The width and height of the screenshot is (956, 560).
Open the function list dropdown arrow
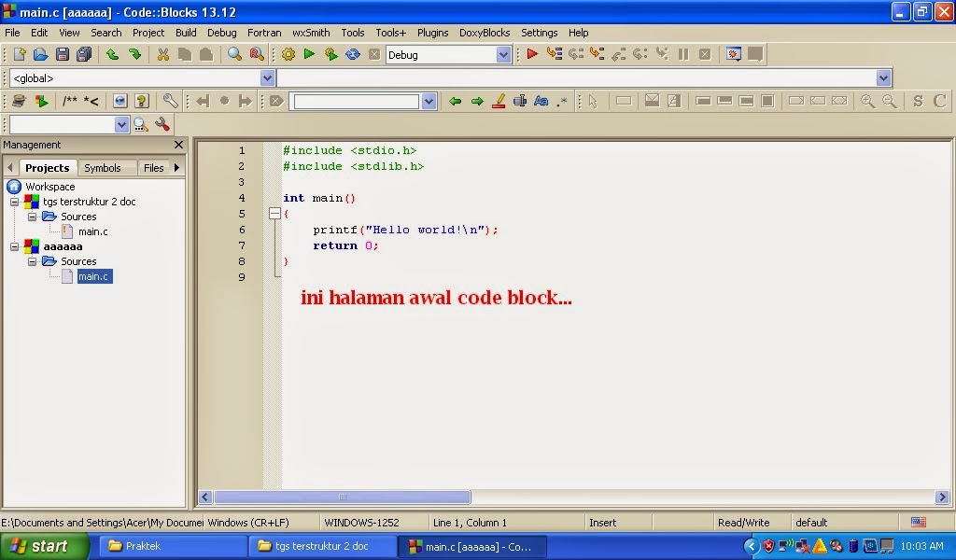883,78
